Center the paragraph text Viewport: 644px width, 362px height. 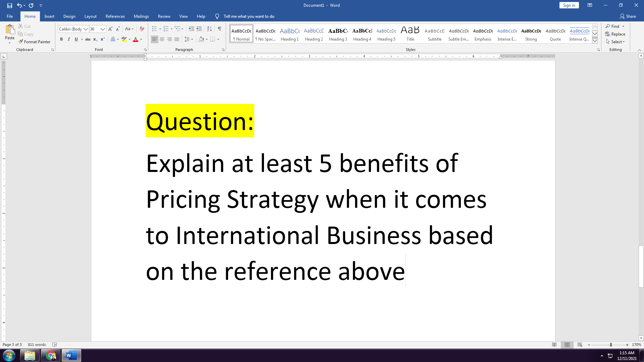click(162, 39)
